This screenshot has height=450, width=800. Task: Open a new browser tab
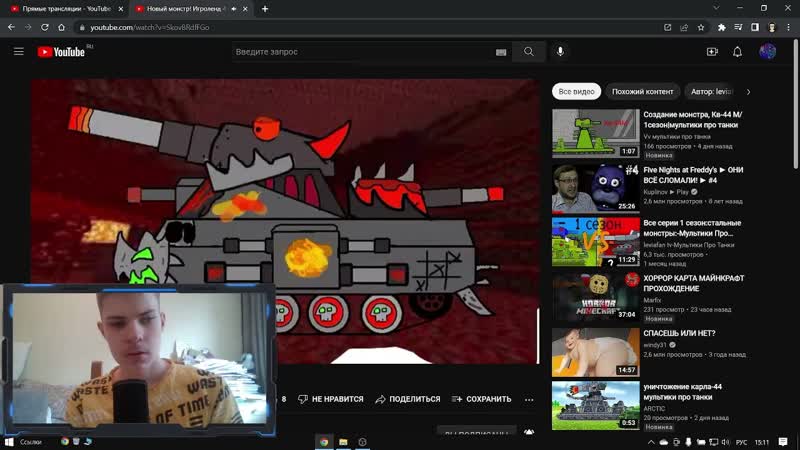click(265, 9)
